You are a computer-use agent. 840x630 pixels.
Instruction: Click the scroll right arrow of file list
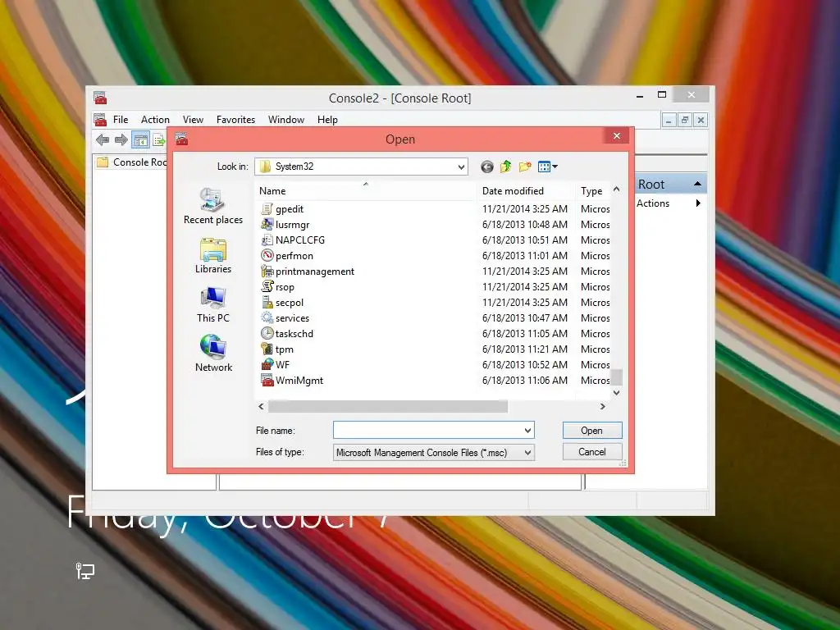pyautogui.click(x=603, y=407)
